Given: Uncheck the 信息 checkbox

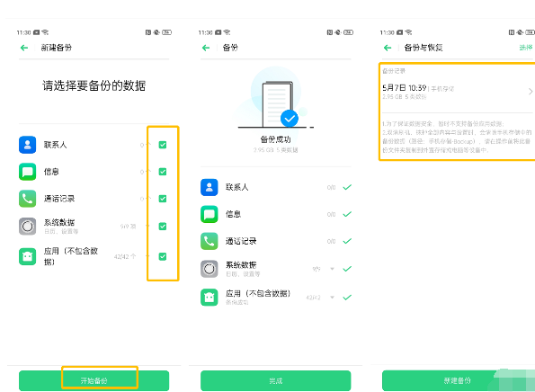Looking at the screenshot, I should click(x=163, y=172).
